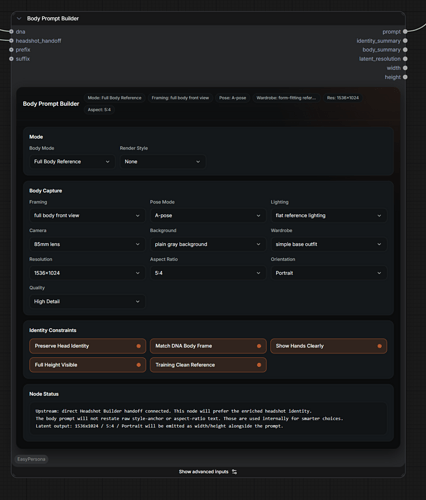This screenshot has height=500, width=426.
Task: Open the Render Style dropdown
Action: (x=163, y=162)
